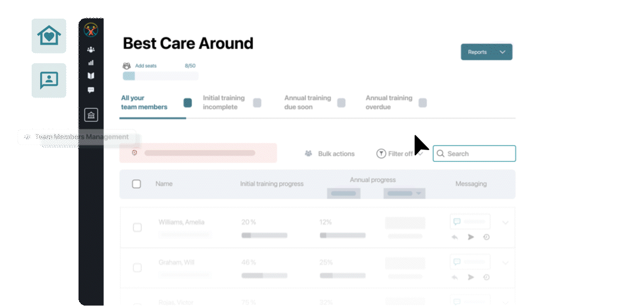644x307 pixels.
Task: Click the building icon in the dark sidebar
Action: pos(91,115)
